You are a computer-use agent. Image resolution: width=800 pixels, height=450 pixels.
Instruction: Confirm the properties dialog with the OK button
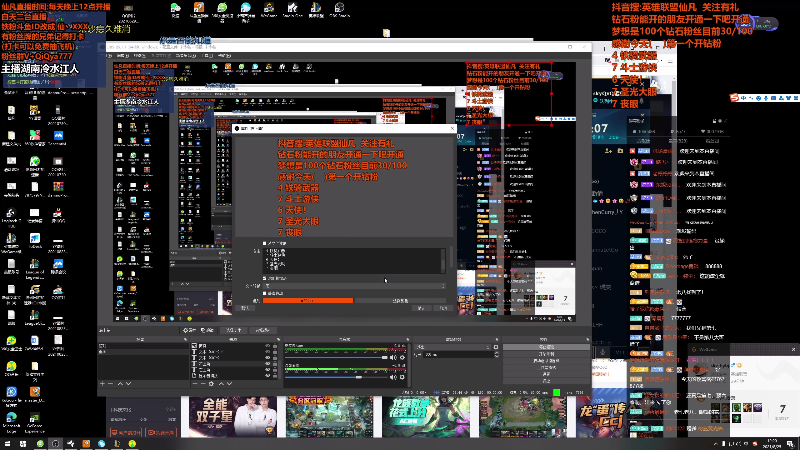[x=421, y=308]
